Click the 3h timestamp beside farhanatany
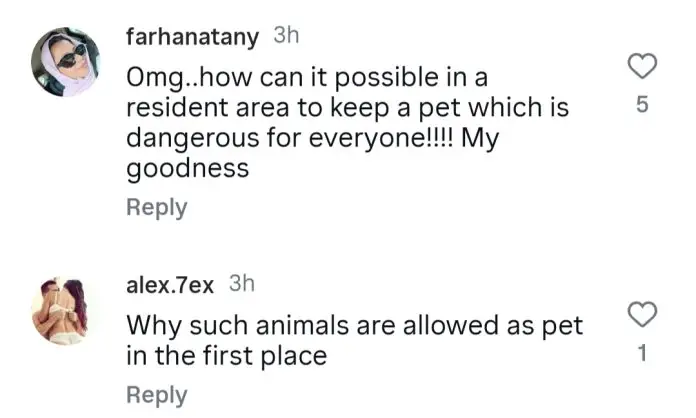Screen dimensions: 696x418 coord(286,36)
